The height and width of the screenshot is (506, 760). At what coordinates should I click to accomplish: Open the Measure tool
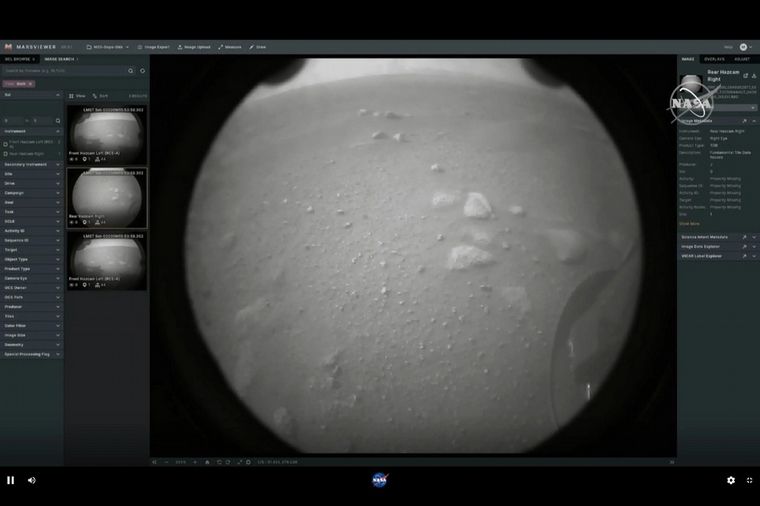coord(229,47)
